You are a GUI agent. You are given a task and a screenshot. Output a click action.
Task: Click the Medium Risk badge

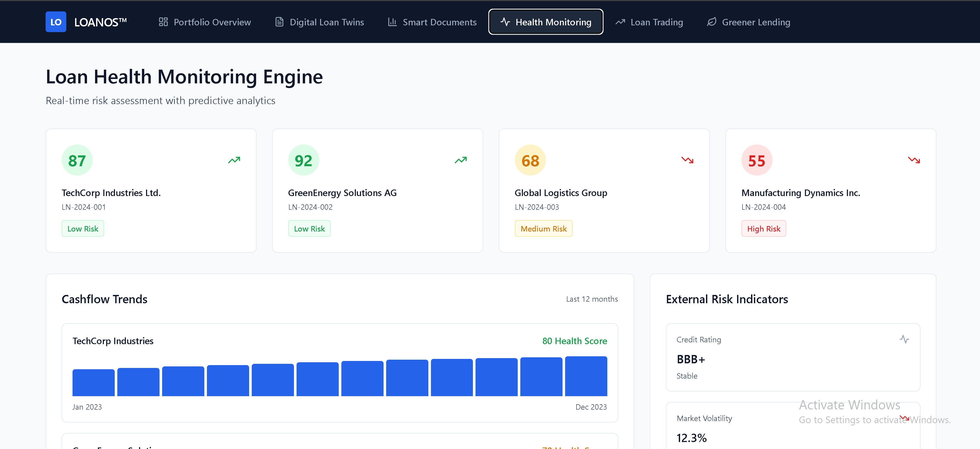tap(543, 229)
